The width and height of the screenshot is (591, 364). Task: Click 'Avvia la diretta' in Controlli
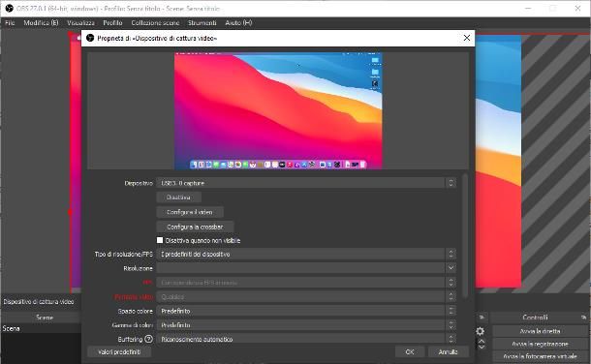(540, 331)
